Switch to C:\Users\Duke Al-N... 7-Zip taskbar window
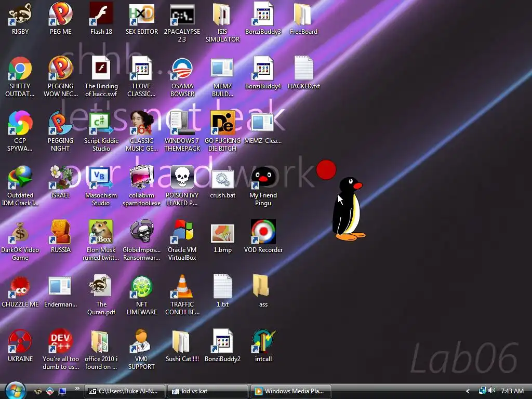532x399 pixels. (x=125, y=391)
